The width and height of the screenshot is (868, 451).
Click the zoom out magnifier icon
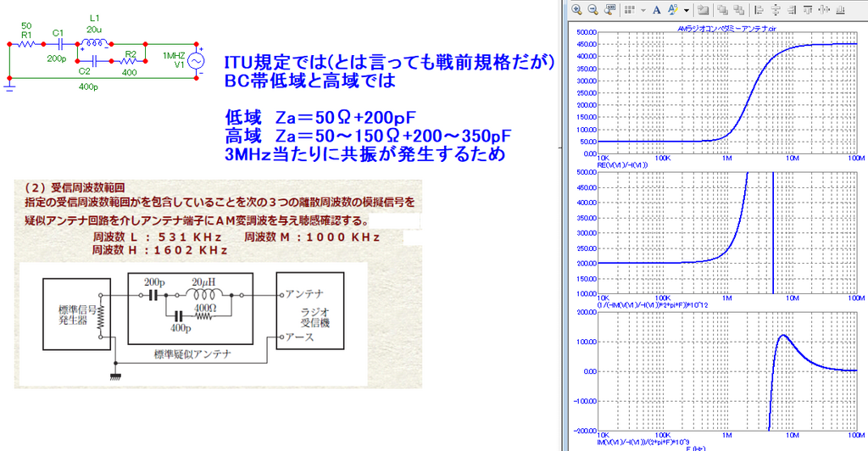click(x=593, y=9)
